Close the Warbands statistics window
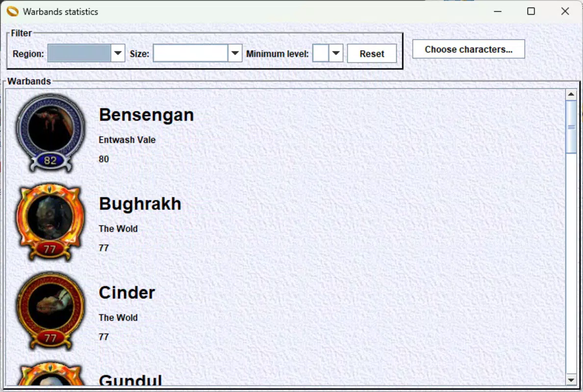583x392 pixels. [x=565, y=12]
